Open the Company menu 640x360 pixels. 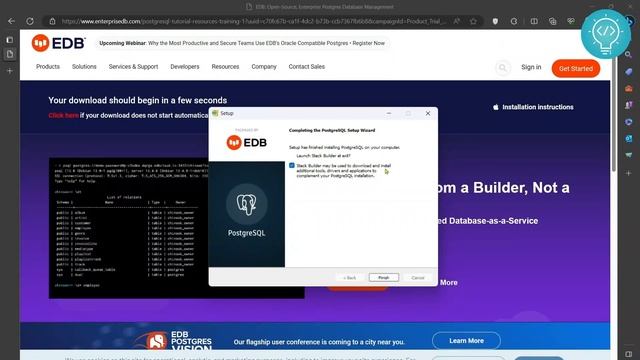[x=264, y=67]
